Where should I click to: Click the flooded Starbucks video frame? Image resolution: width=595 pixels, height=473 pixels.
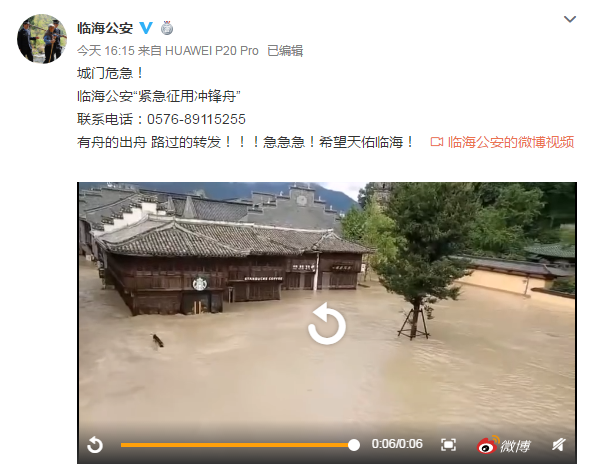tap(327, 304)
